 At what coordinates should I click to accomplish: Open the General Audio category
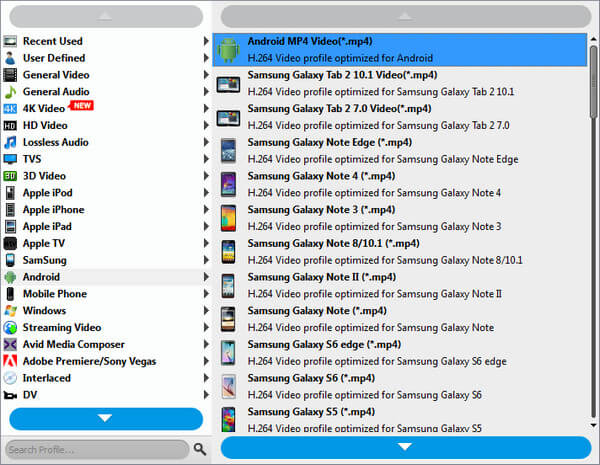(x=106, y=92)
